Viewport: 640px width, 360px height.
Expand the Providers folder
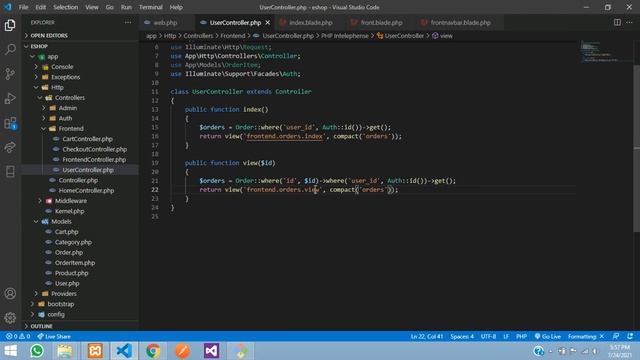[80, 293]
